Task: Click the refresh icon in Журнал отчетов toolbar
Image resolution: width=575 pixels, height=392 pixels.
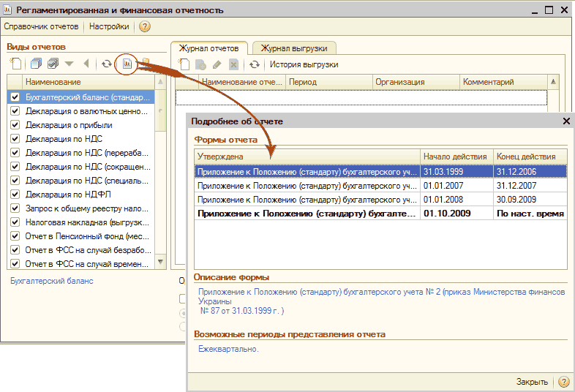Action: click(254, 64)
